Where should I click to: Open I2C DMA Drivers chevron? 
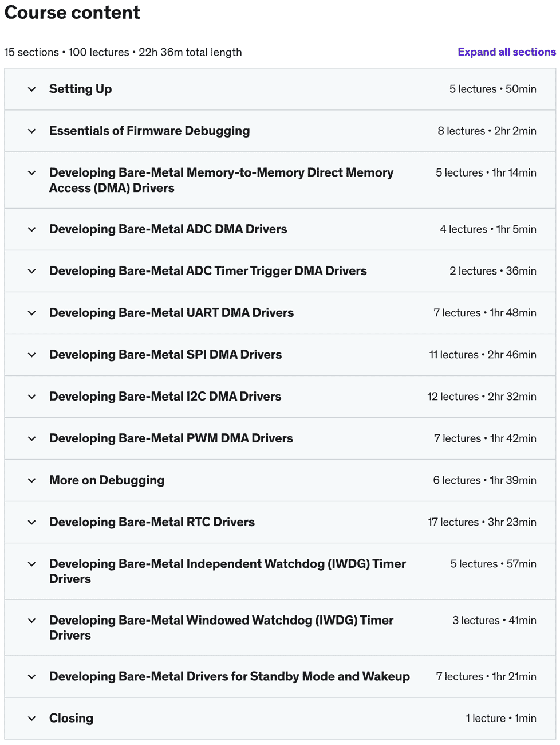point(32,397)
